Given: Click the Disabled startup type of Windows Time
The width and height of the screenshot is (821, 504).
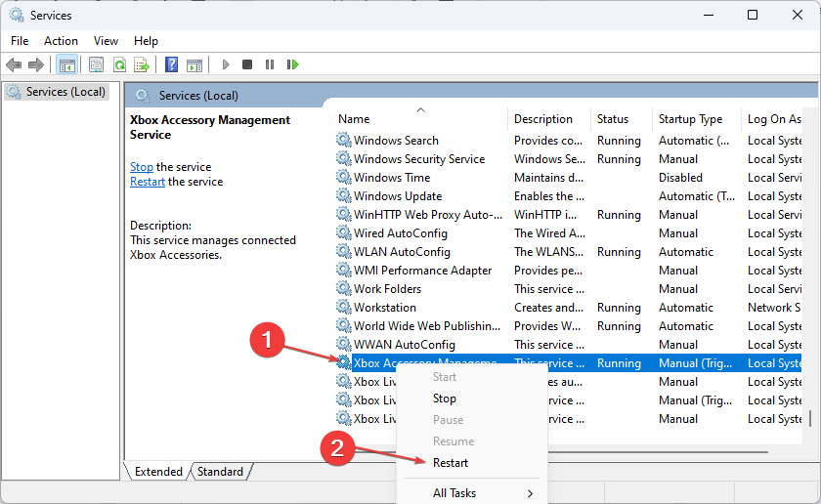Looking at the screenshot, I should point(680,178).
